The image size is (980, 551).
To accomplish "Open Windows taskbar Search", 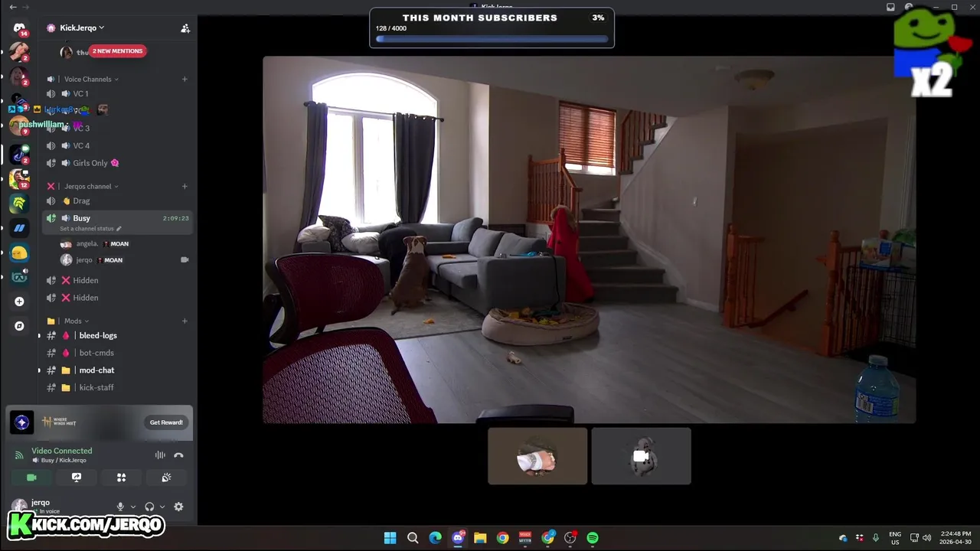I will click(x=413, y=538).
